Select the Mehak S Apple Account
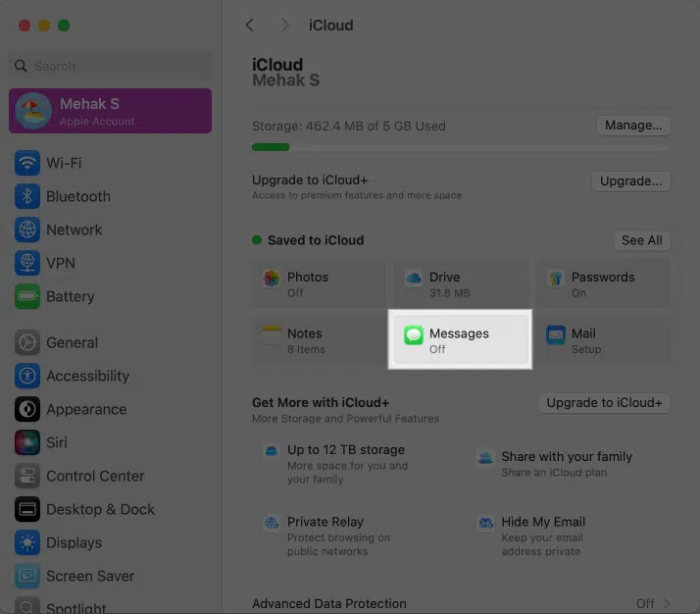700x614 pixels. 110,111
